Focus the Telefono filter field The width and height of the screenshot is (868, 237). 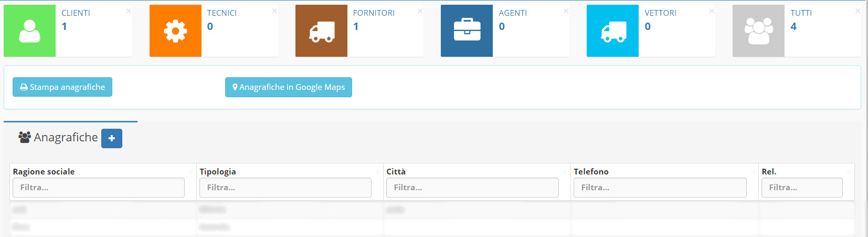coord(660,188)
